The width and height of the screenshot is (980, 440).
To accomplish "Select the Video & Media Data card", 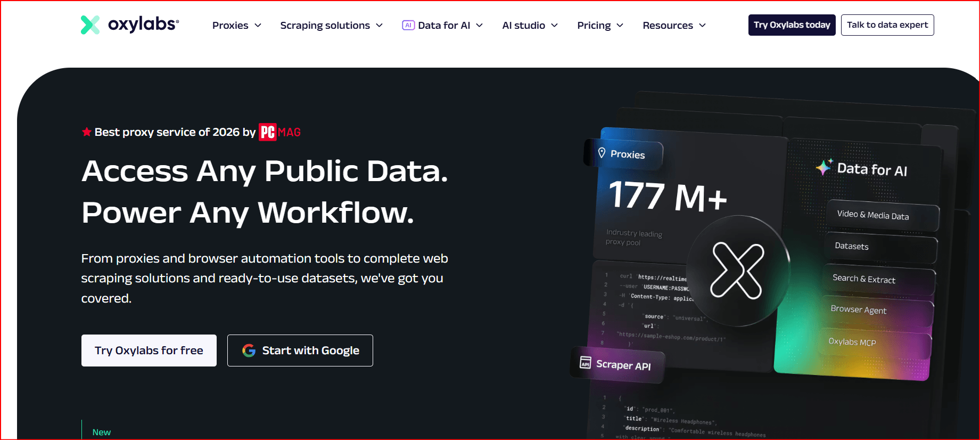I will pos(882,216).
